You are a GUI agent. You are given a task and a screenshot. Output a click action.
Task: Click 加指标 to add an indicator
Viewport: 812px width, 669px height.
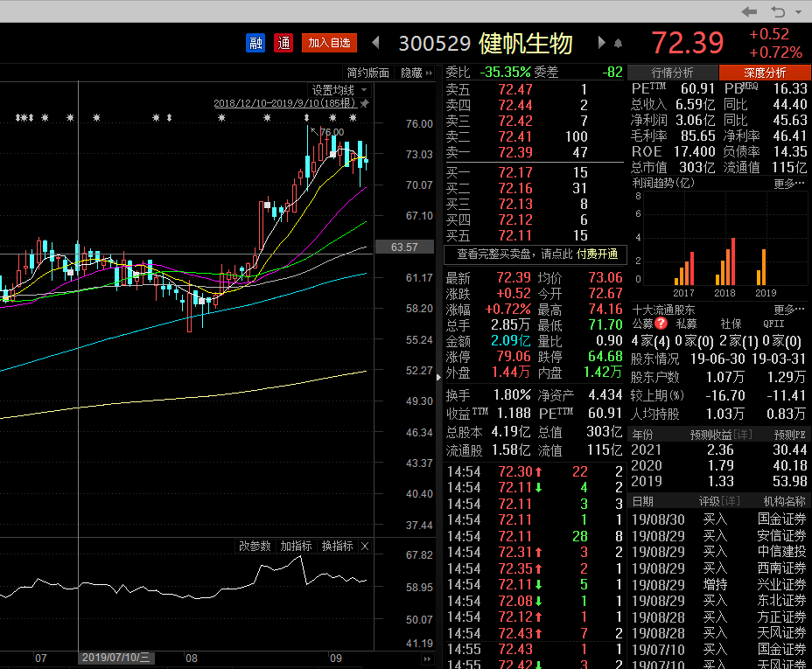[297, 547]
